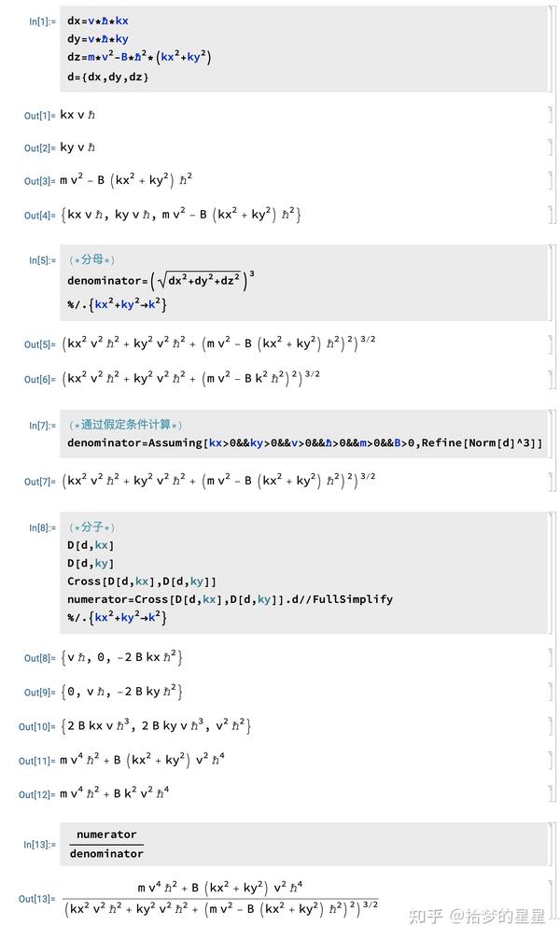Click the numerator=Cross FullSimplify input line
Screen dimensions: 560x939
tap(230, 599)
